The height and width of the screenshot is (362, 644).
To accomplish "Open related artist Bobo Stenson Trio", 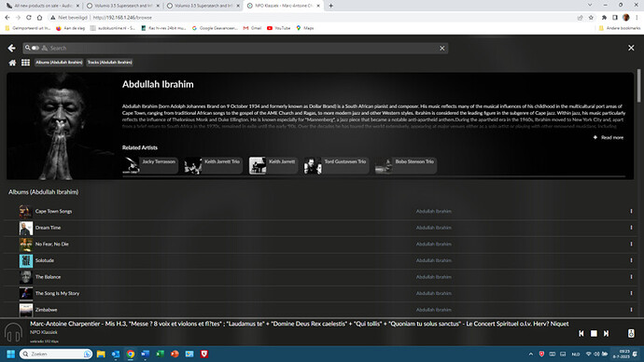I will click(x=406, y=165).
